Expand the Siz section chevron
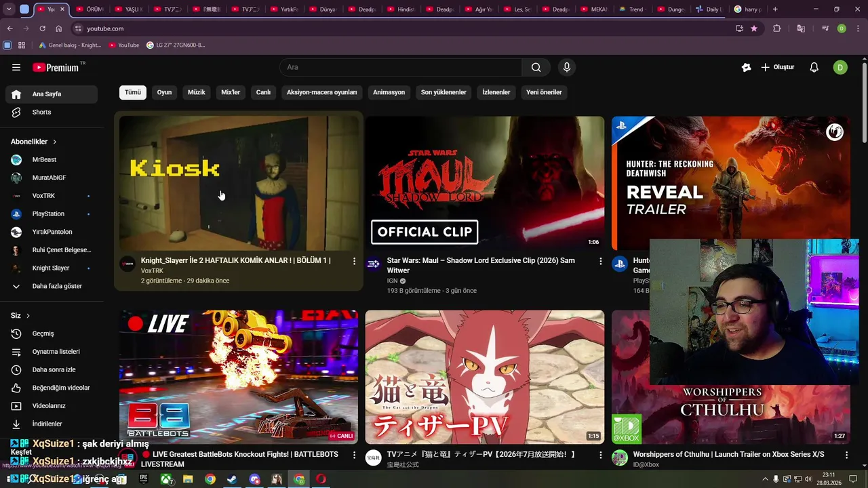This screenshot has width=868, height=488. 28,316
